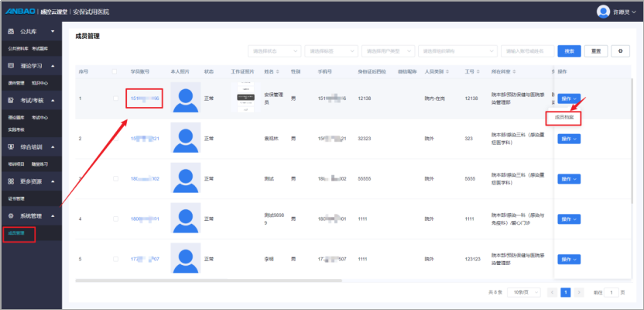Click the user avatar icon at top right
This screenshot has height=310, width=644.
pyautogui.click(x=603, y=12)
